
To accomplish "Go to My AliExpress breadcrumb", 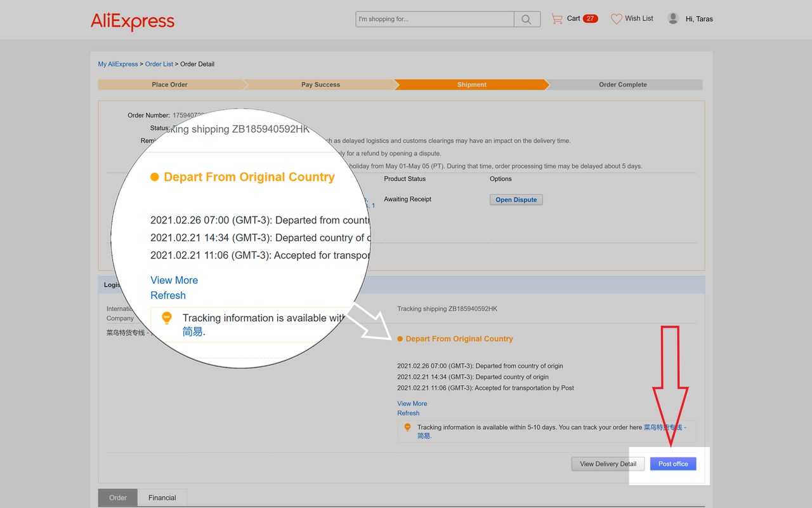I will click(x=118, y=64).
